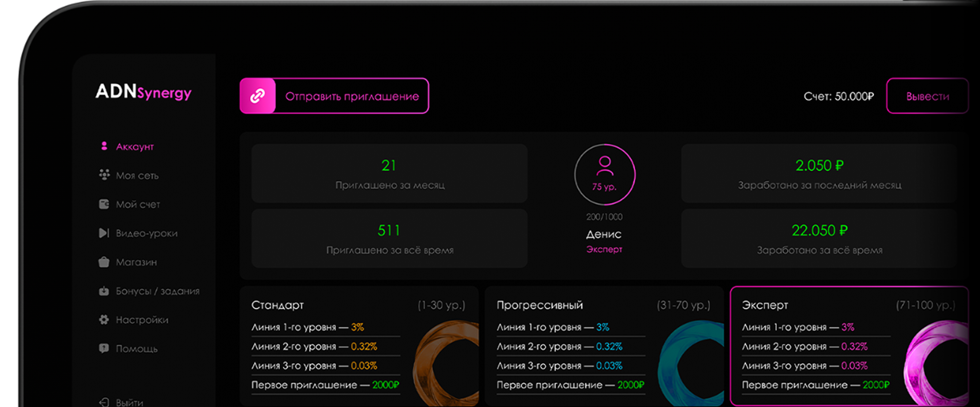Click the Эксперт rank label under Денис

(x=604, y=250)
